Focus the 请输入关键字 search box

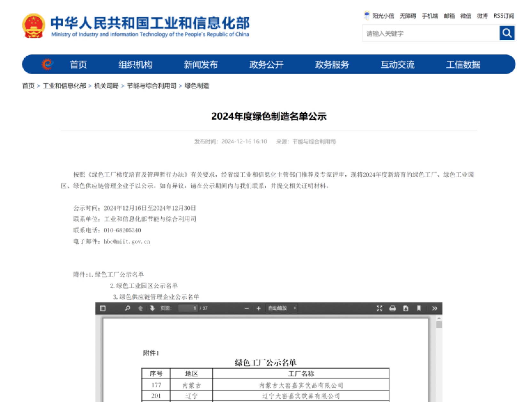pyautogui.click(x=430, y=33)
